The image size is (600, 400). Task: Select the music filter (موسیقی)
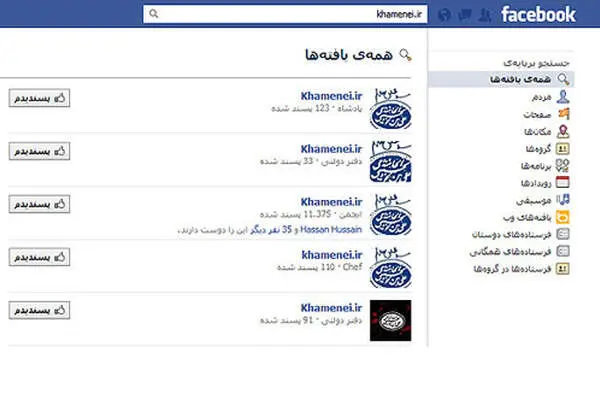point(543,200)
